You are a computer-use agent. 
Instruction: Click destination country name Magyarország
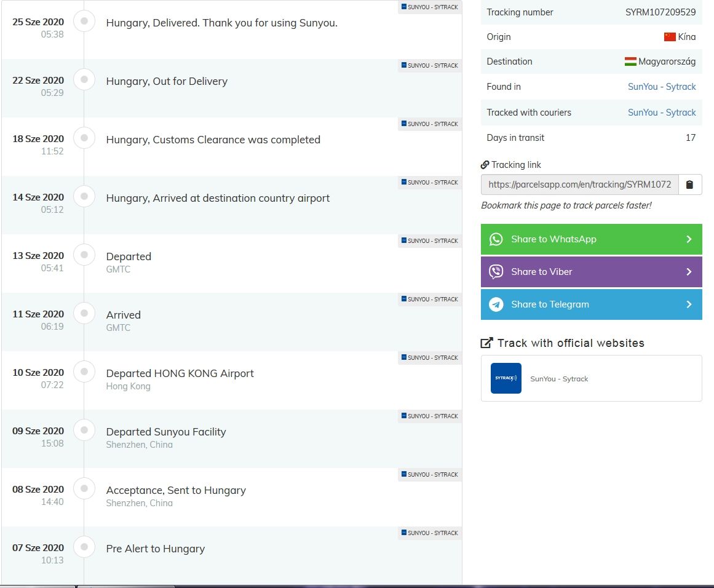click(667, 62)
